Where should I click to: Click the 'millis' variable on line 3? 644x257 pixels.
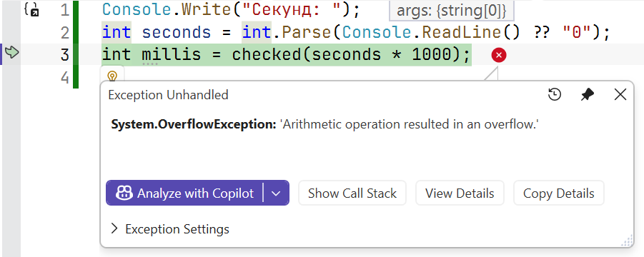pos(172,54)
